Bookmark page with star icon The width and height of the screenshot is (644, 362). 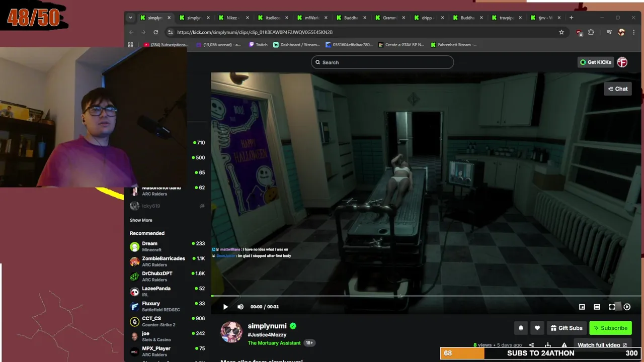coord(561,32)
